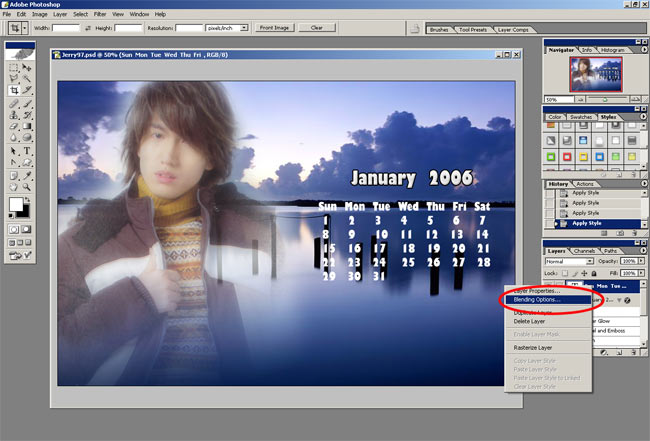This screenshot has width=650, height=441.
Task: Open the pixels/inch resolution units dropdown
Action: [244, 28]
